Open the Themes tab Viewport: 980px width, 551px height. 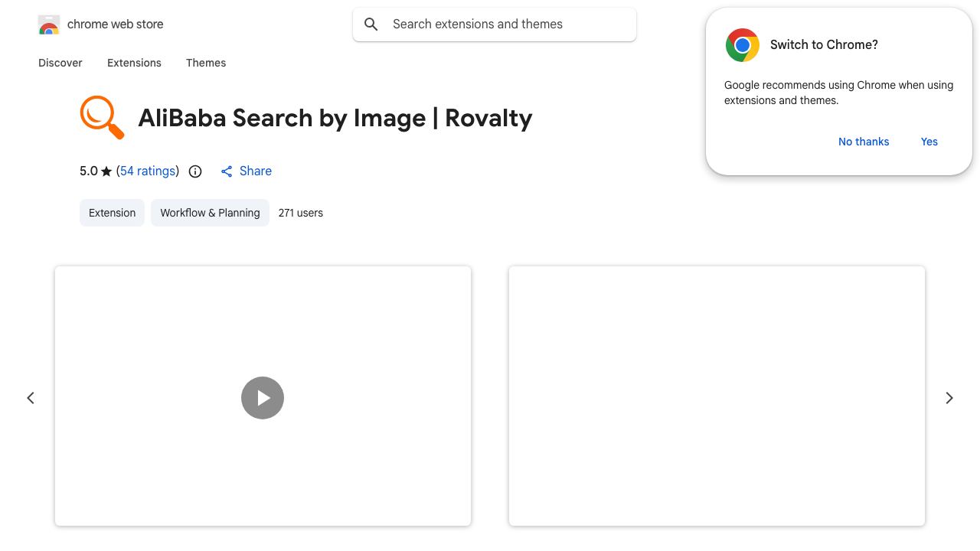pyautogui.click(x=206, y=63)
